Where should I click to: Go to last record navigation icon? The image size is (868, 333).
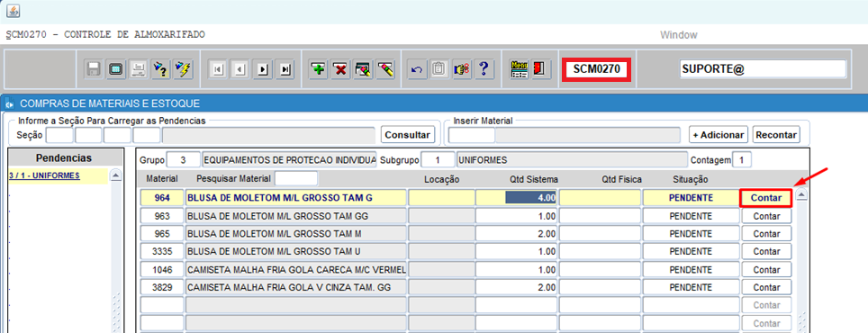click(285, 69)
